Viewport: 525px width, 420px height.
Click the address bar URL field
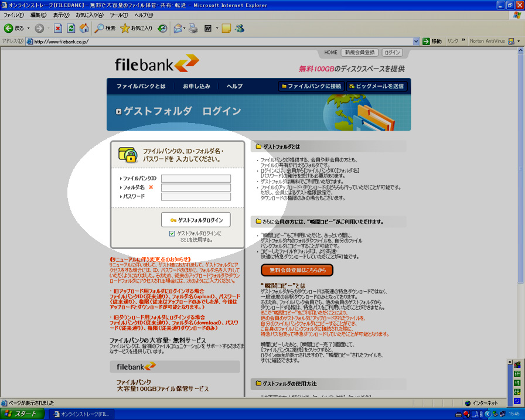(223, 42)
